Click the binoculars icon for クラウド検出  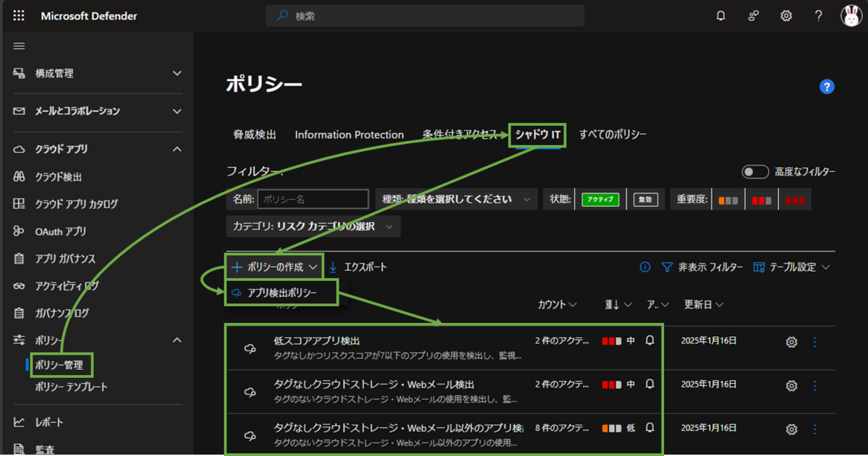pyautogui.click(x=20, y=177)
